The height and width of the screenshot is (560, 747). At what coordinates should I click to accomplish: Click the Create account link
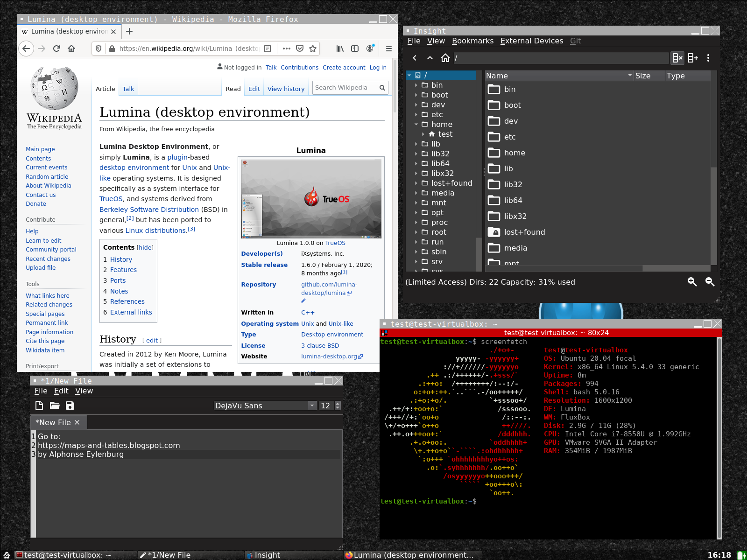tap(344, 68)
